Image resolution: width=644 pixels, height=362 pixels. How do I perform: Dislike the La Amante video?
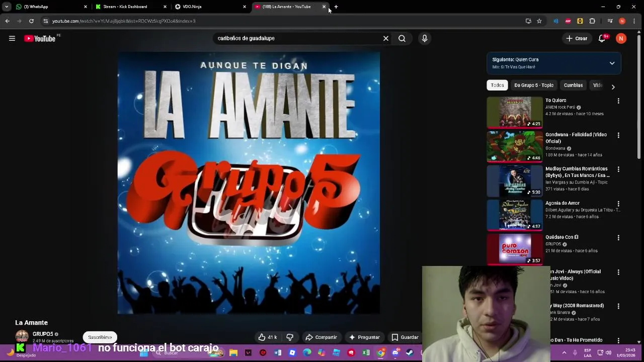(x=290, y=337)
